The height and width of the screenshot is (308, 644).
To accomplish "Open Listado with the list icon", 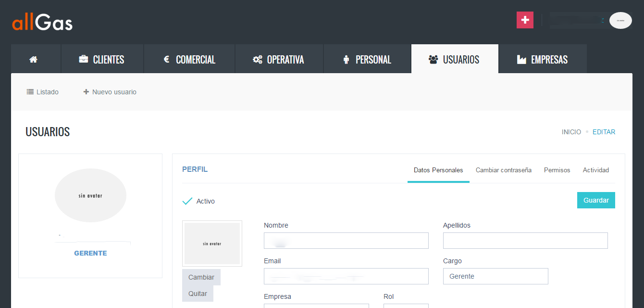I will coord(42,92).
